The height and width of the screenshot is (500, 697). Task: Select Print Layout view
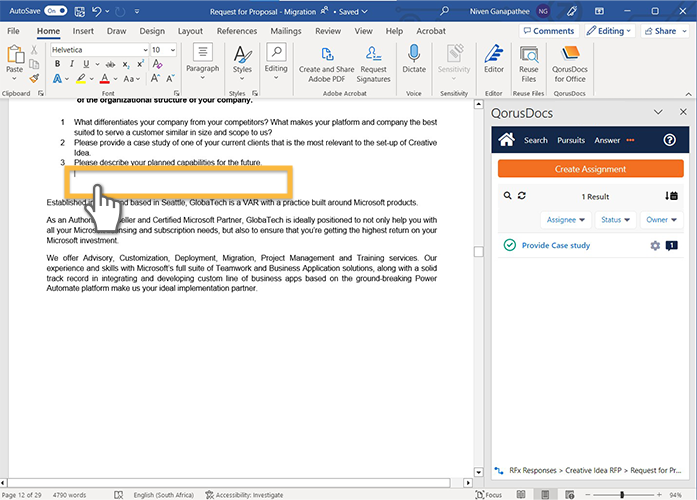[545, 494]
